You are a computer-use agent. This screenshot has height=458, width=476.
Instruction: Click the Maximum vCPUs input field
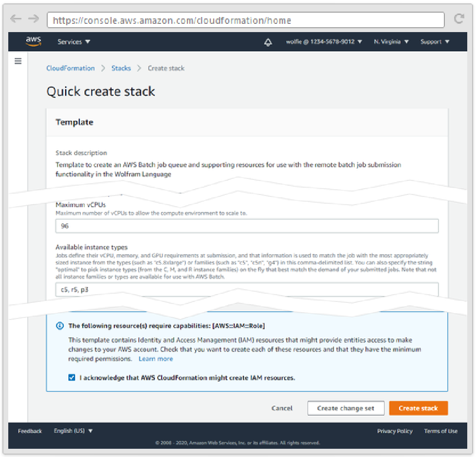247,226
